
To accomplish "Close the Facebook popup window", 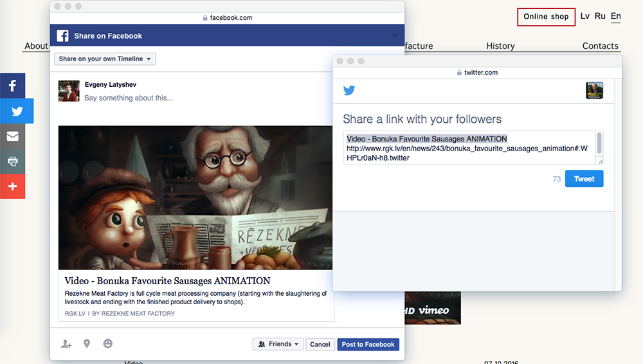I will [57, 6].
